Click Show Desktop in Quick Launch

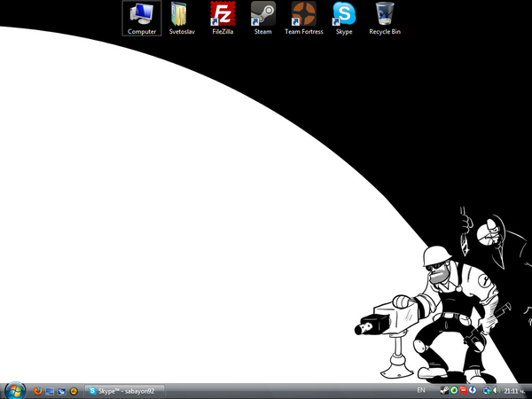(x=50, y=391)
